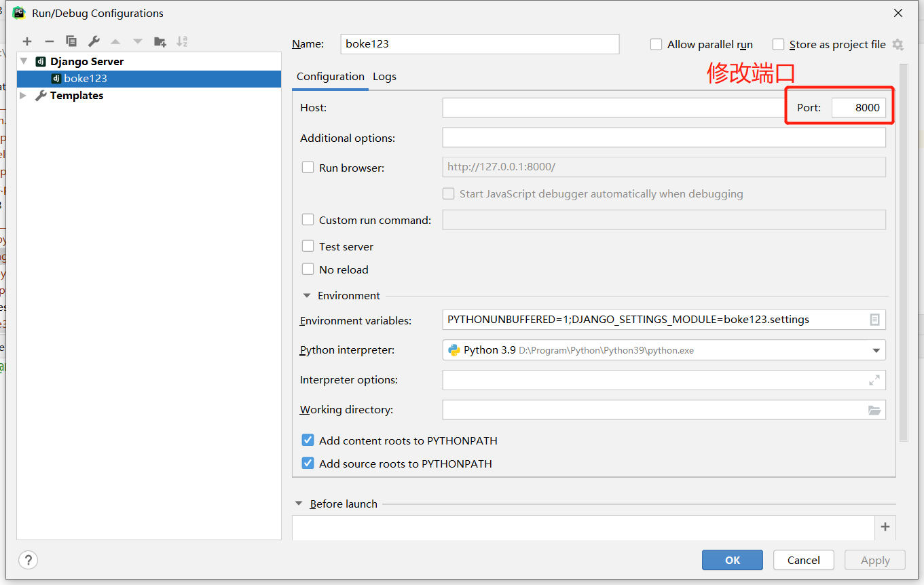Toggle the Run browser checkbox
The image size is (924, 585).
(308, 168)
